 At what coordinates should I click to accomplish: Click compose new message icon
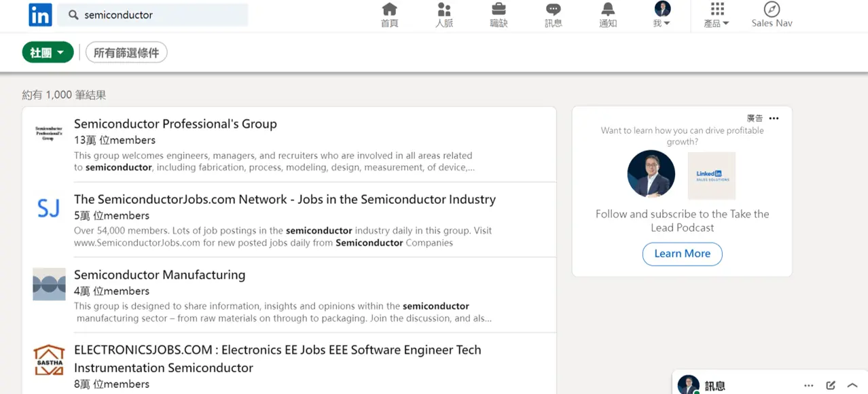coord(831,385)
